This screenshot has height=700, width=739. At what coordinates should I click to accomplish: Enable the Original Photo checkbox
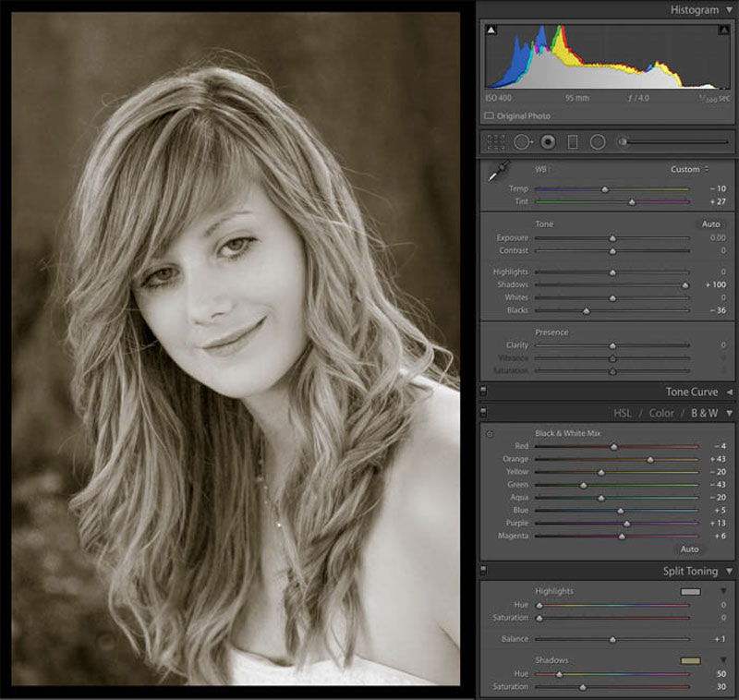pos(490,115)
